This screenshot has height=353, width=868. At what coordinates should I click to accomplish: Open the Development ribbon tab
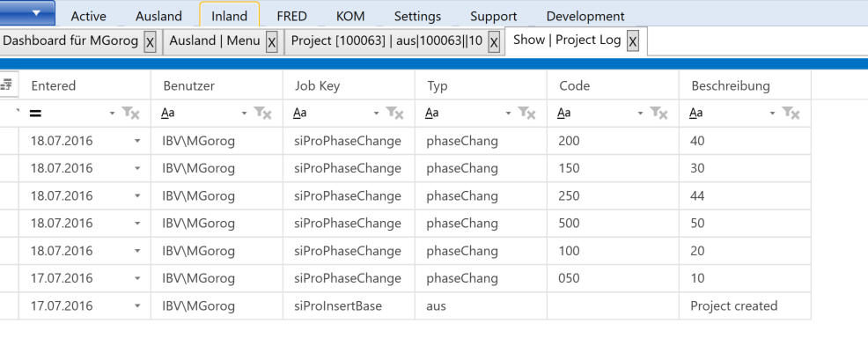coord(585,16)
